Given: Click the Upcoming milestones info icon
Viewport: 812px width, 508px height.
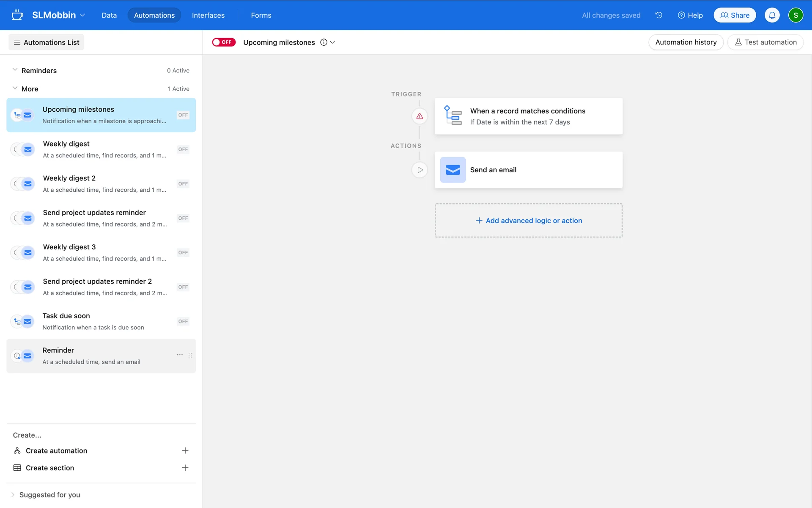Looking at the screenshot, I should tap(324, 42).
